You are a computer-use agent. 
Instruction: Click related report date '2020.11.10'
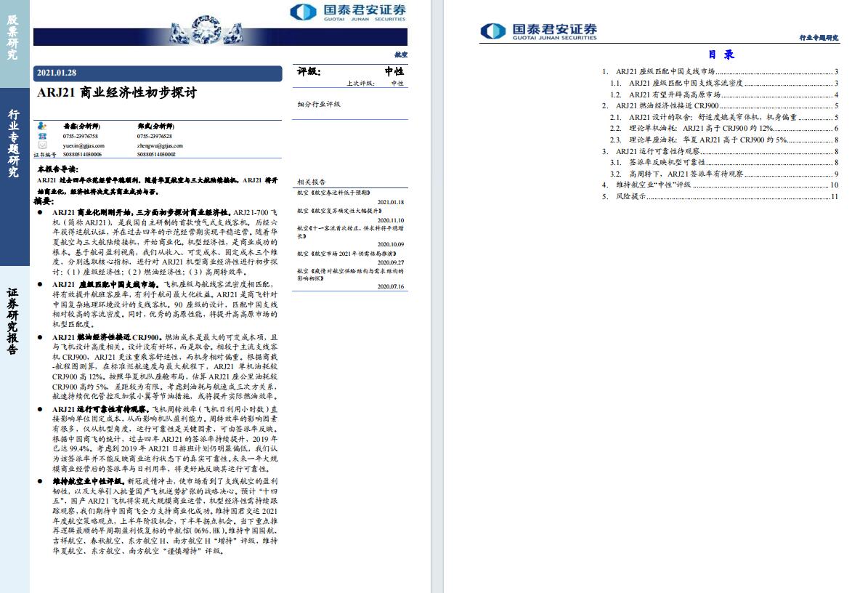(x=391, y=220)
